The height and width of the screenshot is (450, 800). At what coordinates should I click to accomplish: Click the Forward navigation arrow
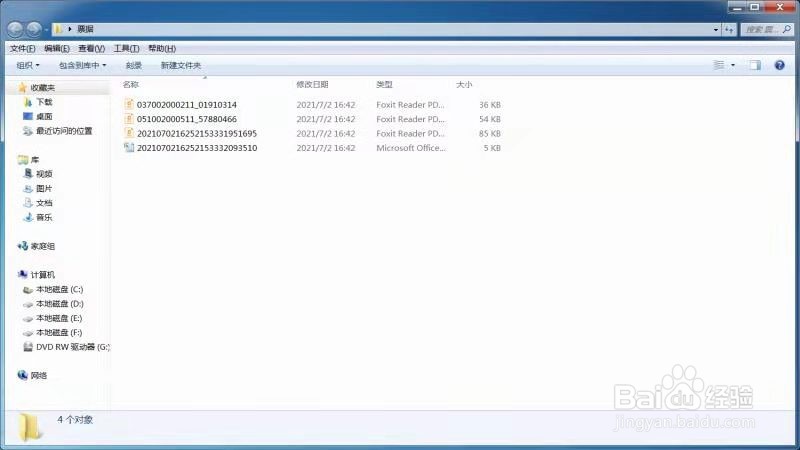coord(34,29)
